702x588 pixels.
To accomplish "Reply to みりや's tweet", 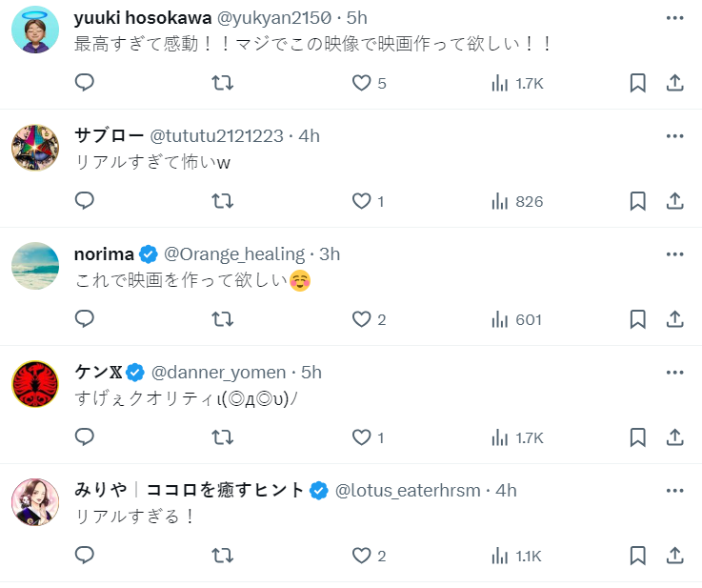I will tap(85, 556).
